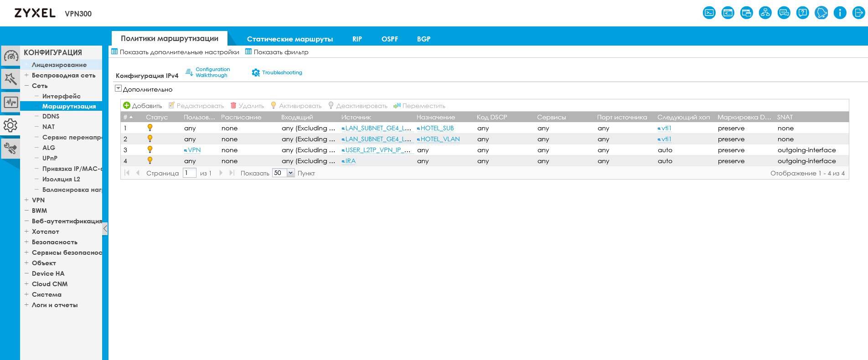This screenshot has height=360, width=868.
Task: Open the help question mark icon
Action: 803,13
